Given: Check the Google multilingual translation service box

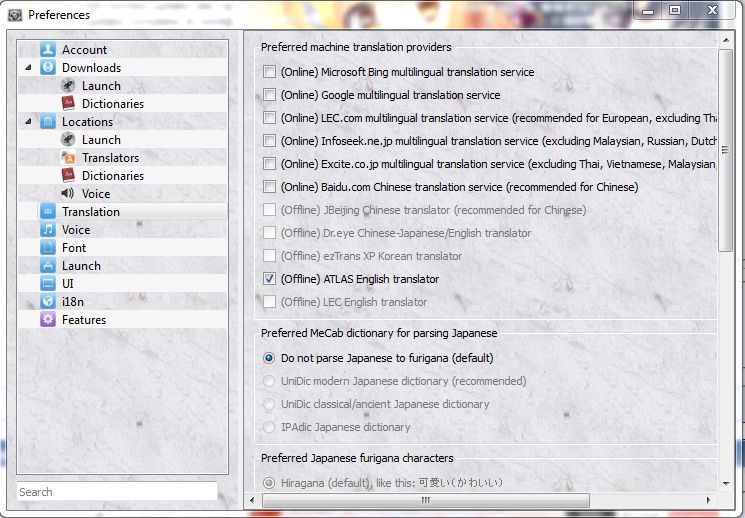Looking at the screenshot, I should click(x=269, y=95).
